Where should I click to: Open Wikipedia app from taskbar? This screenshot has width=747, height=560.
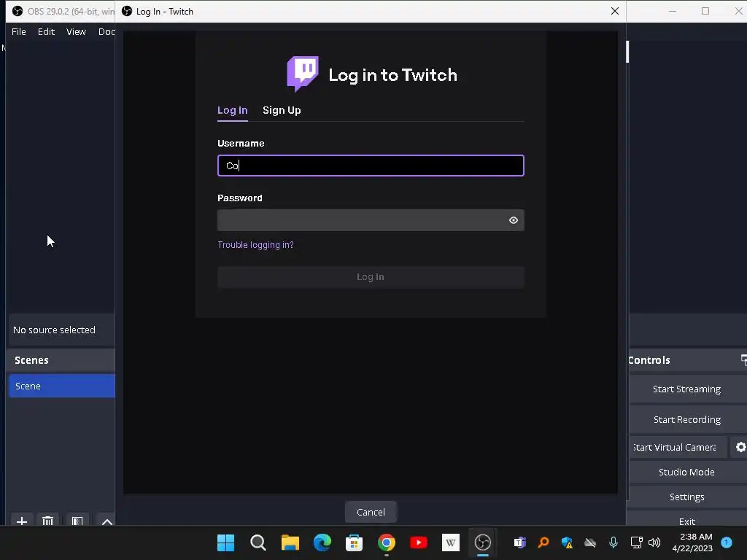(x=451, y=542)
